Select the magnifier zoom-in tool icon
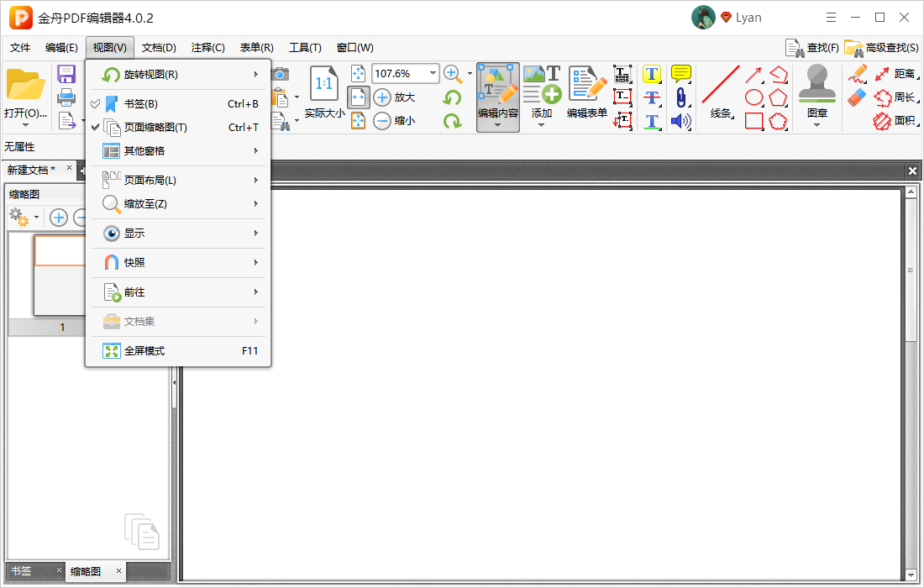 [x=453, y=74]
